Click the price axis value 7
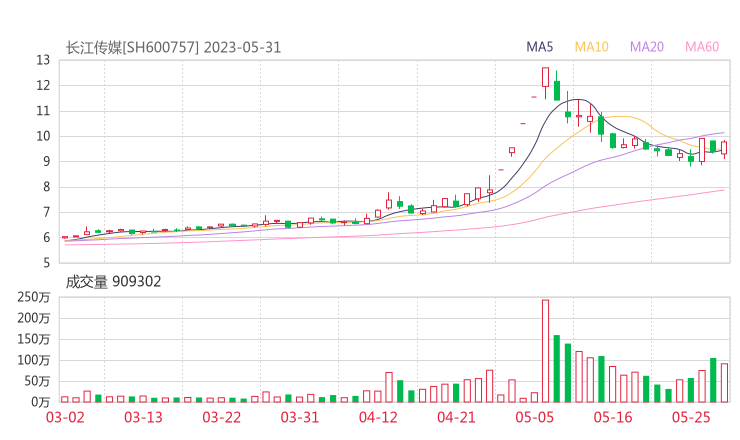The height and width of the screenshot is (440, 740). (x=46, y=212)
